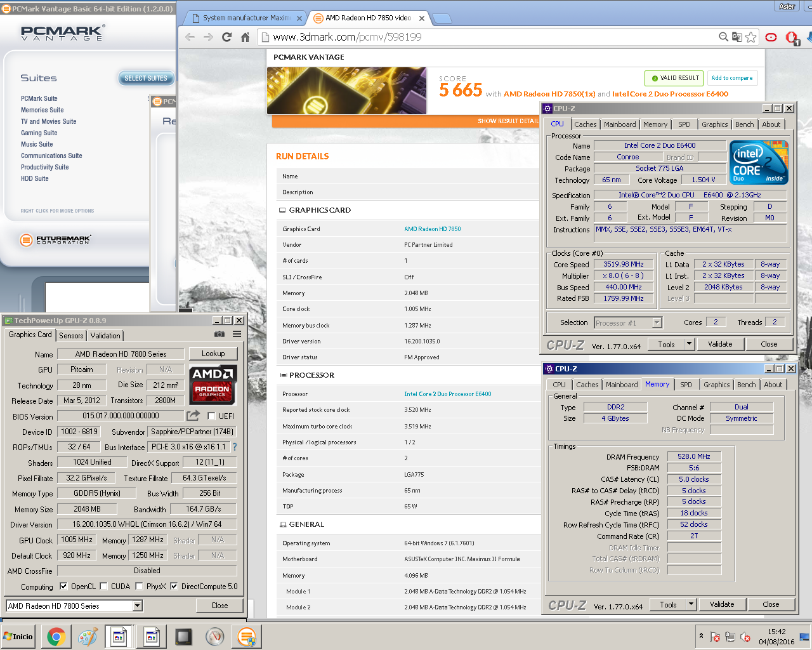Open Chrome from the taskbar
The image size is (812, 650).
[56, 636]
